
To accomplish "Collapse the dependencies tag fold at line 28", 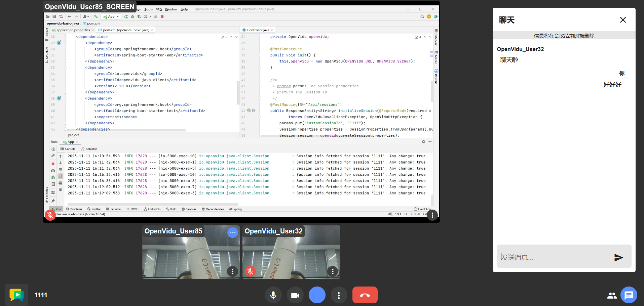I will 66,37.
